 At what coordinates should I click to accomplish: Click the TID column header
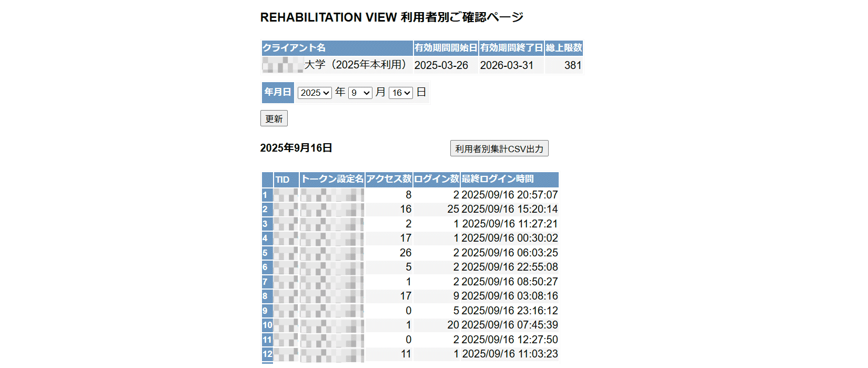coord(286,180)
